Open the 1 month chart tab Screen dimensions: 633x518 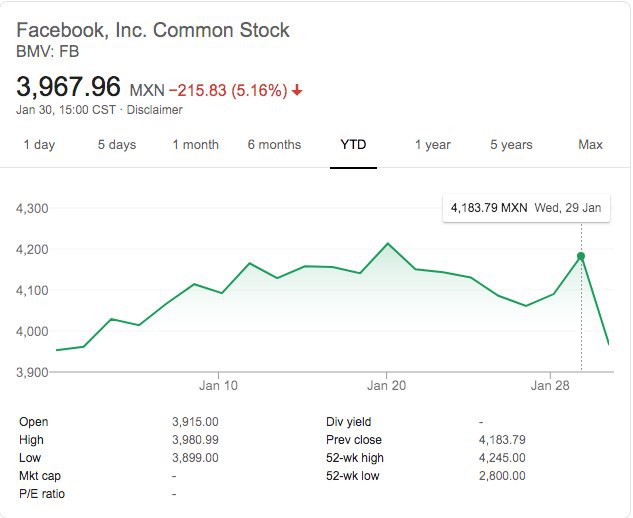click(196, 145)
